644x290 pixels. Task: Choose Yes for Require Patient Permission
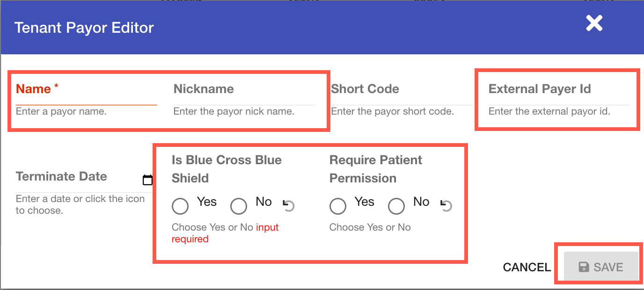[x=338, y=206]
